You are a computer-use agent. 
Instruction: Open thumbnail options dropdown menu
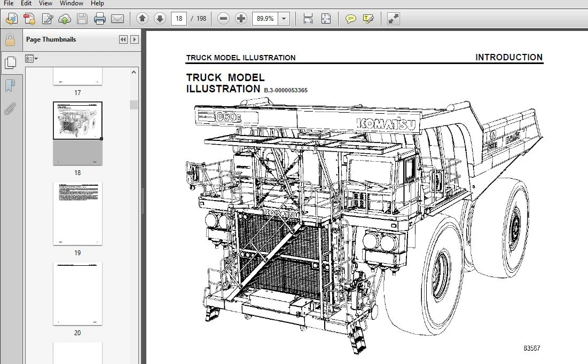32,59
